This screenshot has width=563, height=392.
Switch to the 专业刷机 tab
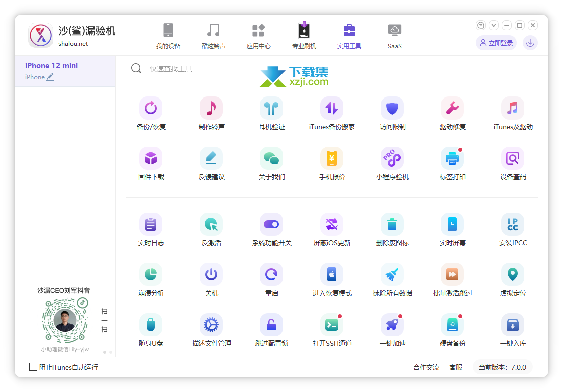click(x=304, y=36)
